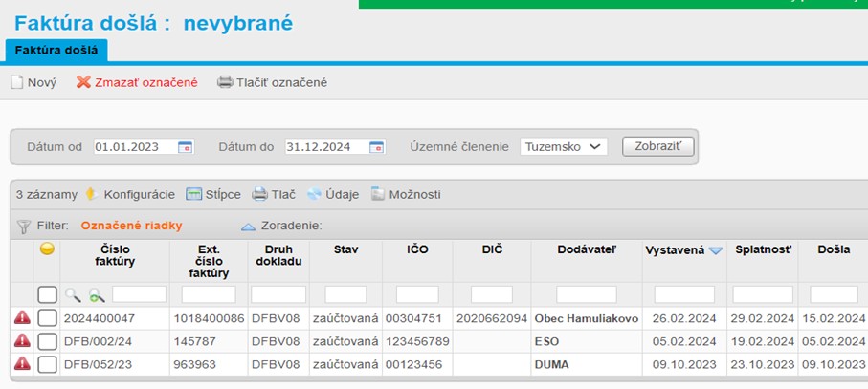Click Dodávateľ filter input
Screen dimensions: 868x389
[587, 294]
